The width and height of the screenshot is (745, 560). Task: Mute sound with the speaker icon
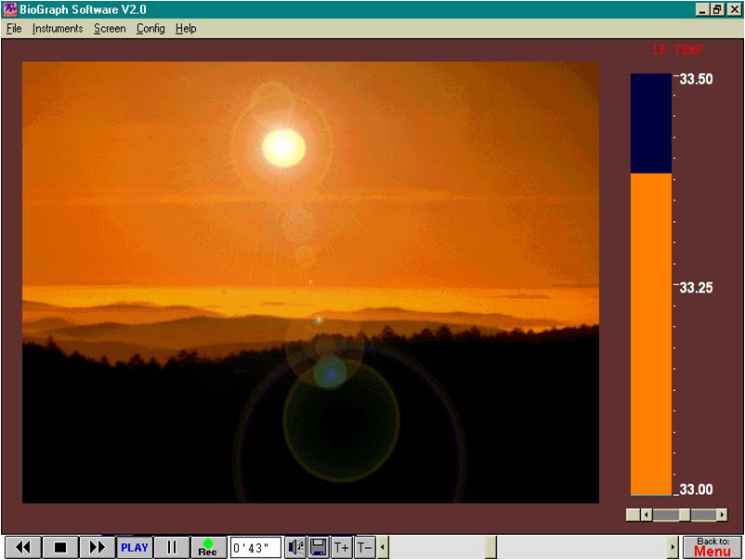coord(295,547)
